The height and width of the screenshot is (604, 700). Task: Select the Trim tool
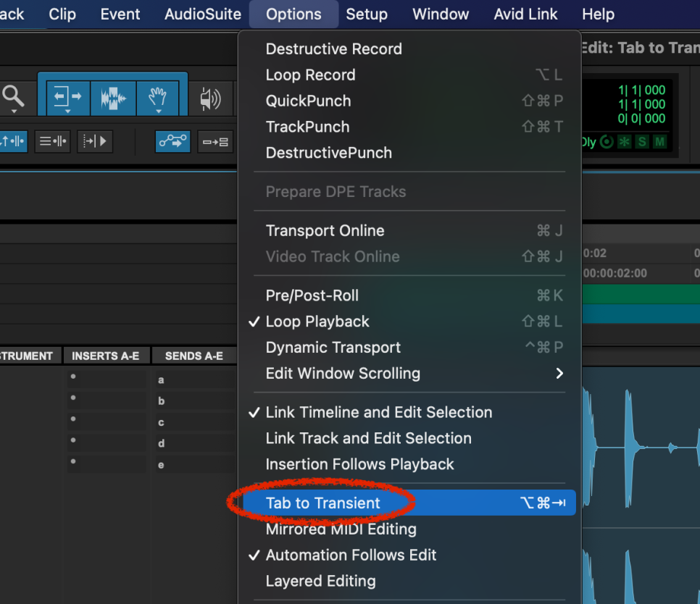pyautogui.click(x=67, y=96)
